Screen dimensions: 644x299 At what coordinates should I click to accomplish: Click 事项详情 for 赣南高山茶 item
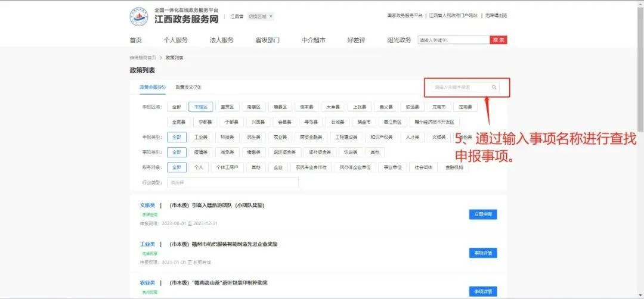click(x=483, y=292)
